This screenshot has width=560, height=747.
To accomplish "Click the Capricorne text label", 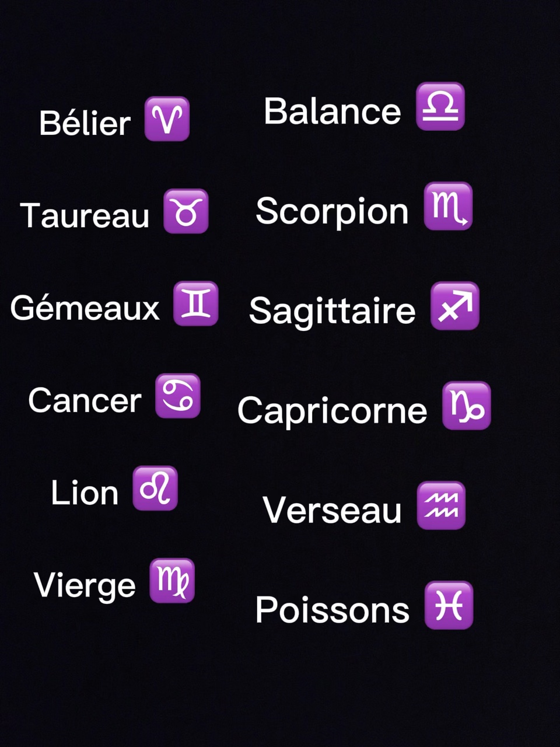I will coord(332,410).
